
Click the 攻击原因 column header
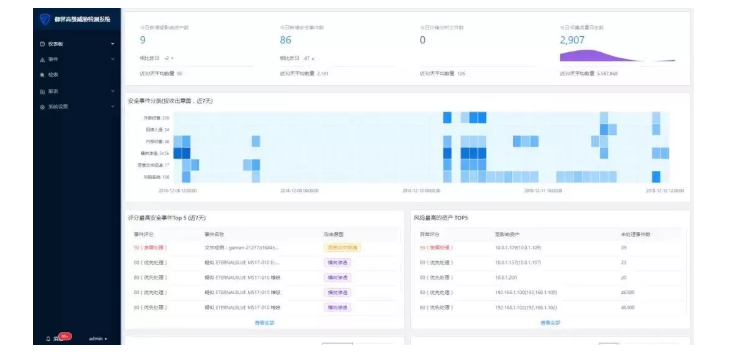click(x=332, y=235)
